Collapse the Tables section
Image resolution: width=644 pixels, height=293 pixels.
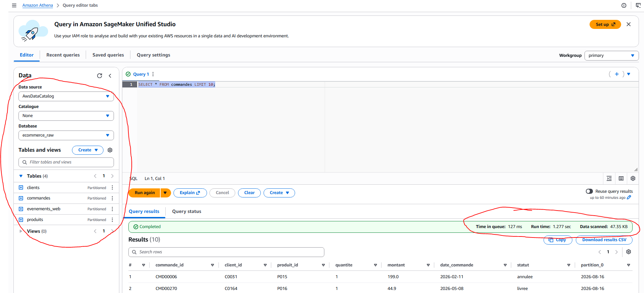[21, 176]
